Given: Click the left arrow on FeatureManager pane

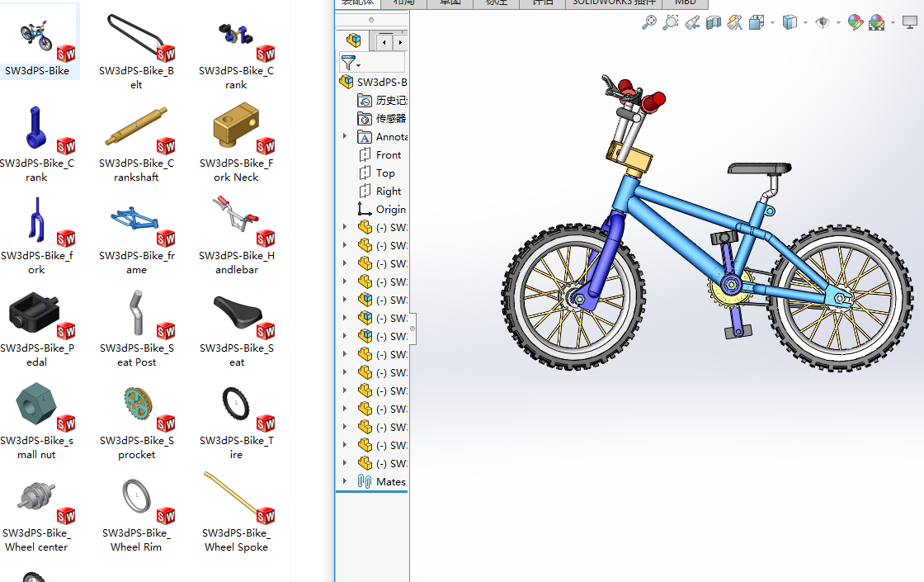Looking at the screenshot, I should (x=384, y=40).
